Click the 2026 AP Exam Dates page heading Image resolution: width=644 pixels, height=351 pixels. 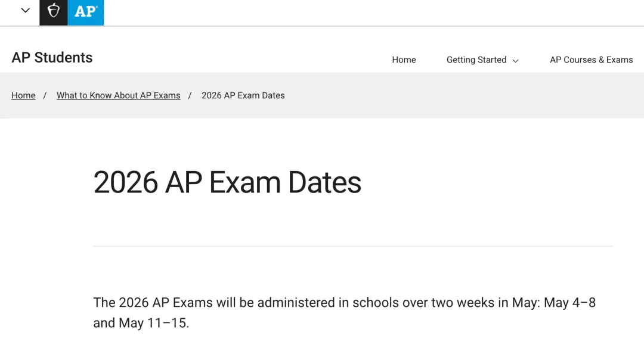coord(227,182)
